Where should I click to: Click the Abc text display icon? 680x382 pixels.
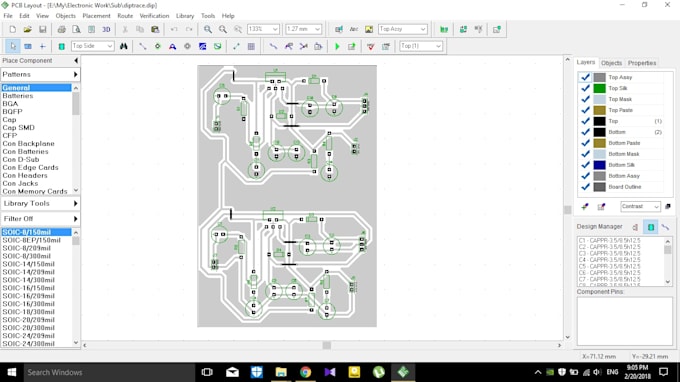coord(354,29)
